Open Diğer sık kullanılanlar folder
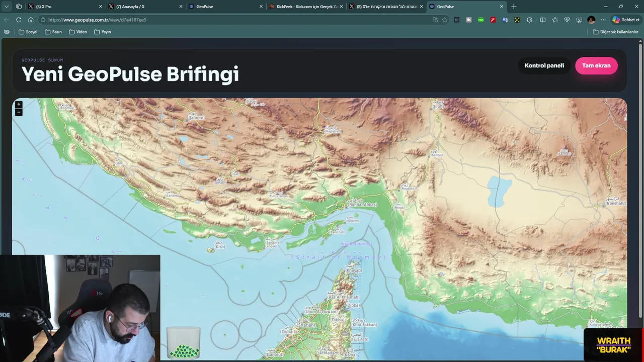 [x=615, y=32]
